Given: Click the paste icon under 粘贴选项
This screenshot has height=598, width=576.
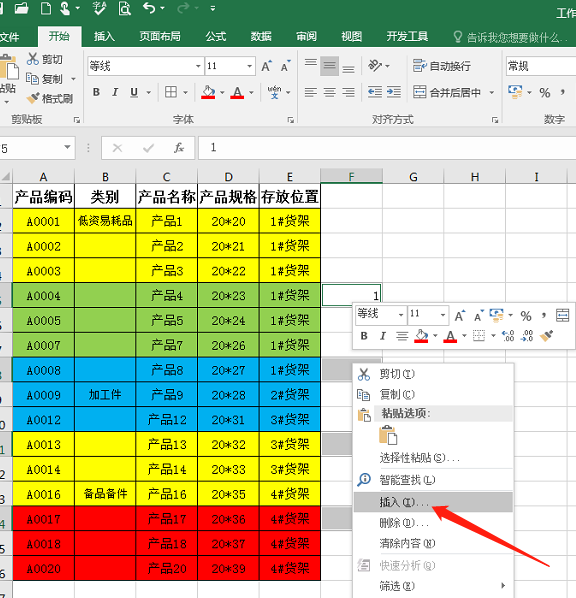Looking at the screenshot, I should [388, 435].
